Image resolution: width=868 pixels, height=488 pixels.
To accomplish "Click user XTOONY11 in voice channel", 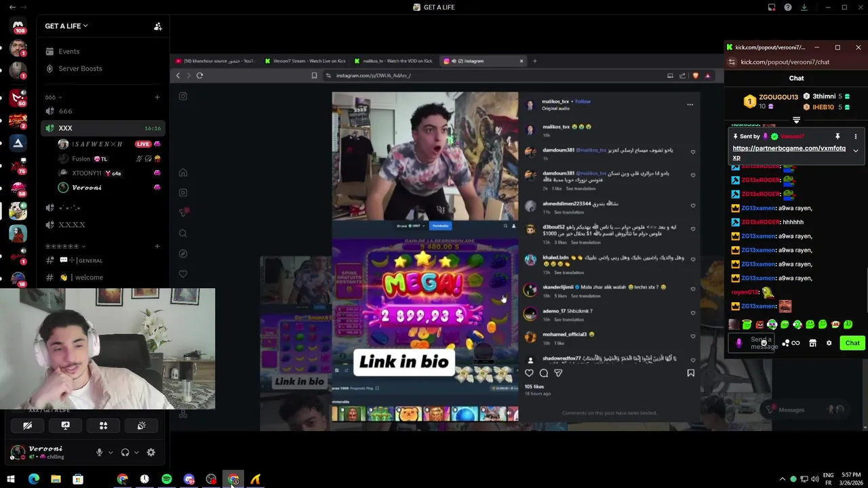I will pos(110,173).
